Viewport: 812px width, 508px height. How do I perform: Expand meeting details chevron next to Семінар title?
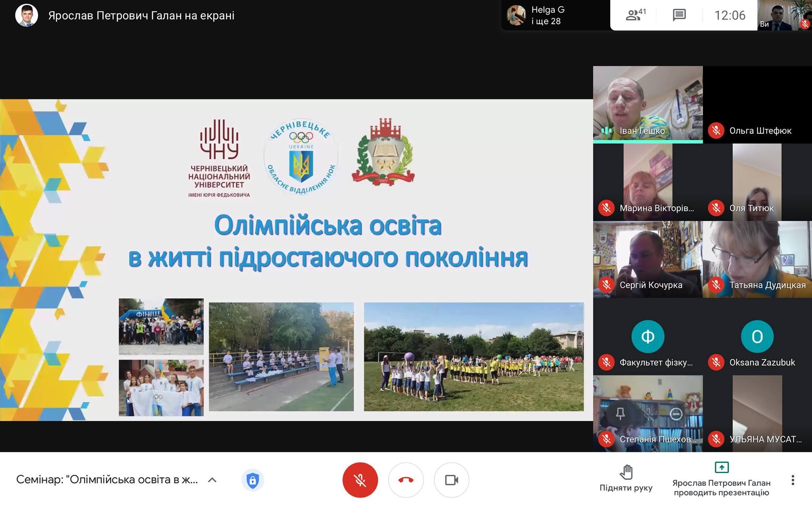click(212, 480)
